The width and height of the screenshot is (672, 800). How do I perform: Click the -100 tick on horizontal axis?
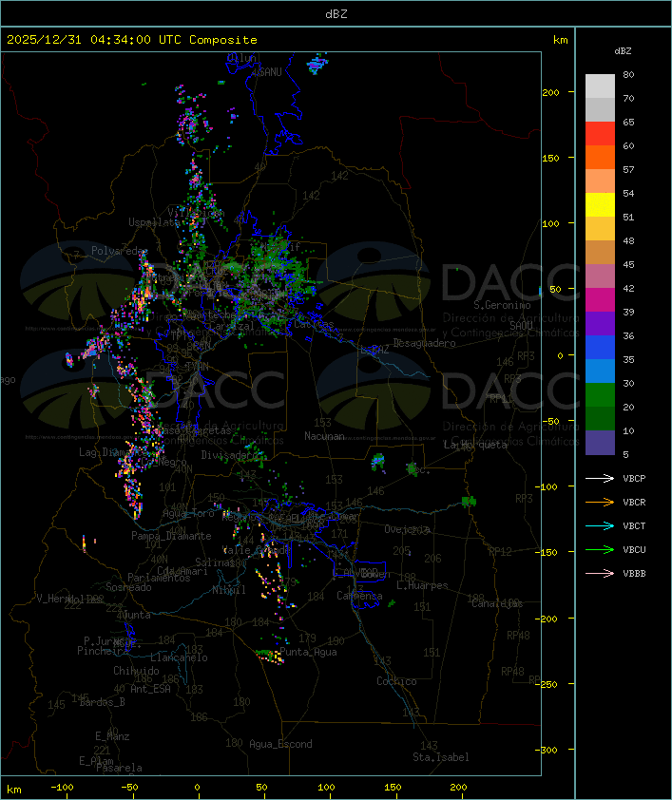coord(62,788)
